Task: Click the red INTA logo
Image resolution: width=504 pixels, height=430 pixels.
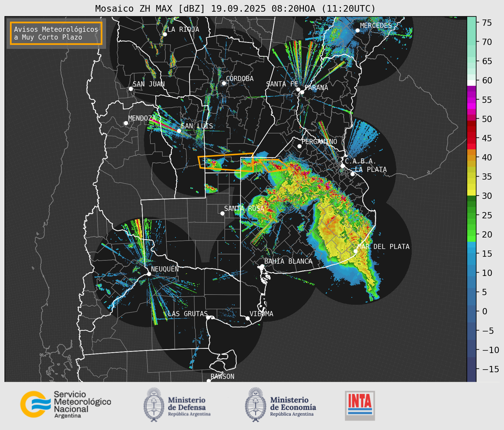Action: coord(360,405)
